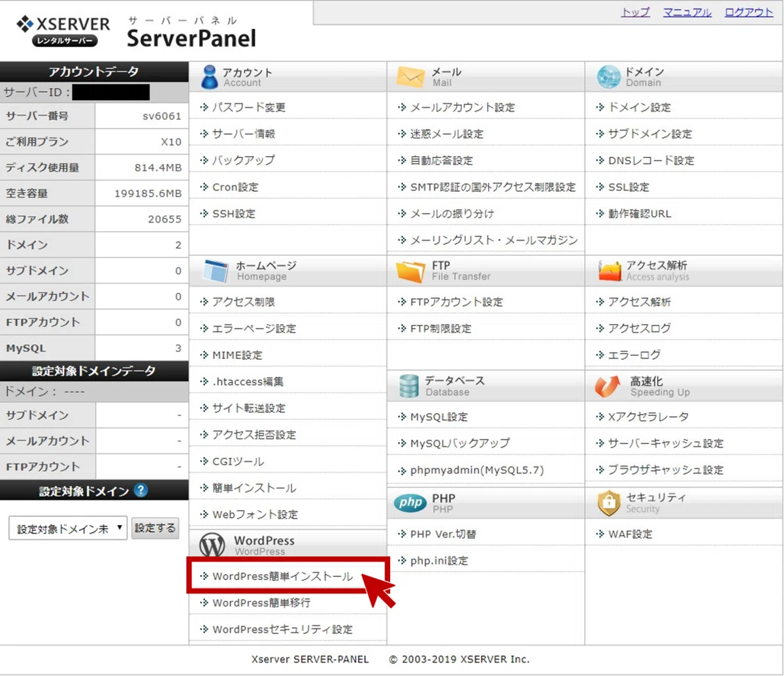Open WordPress簡単インストール

(x=283, y=577)
